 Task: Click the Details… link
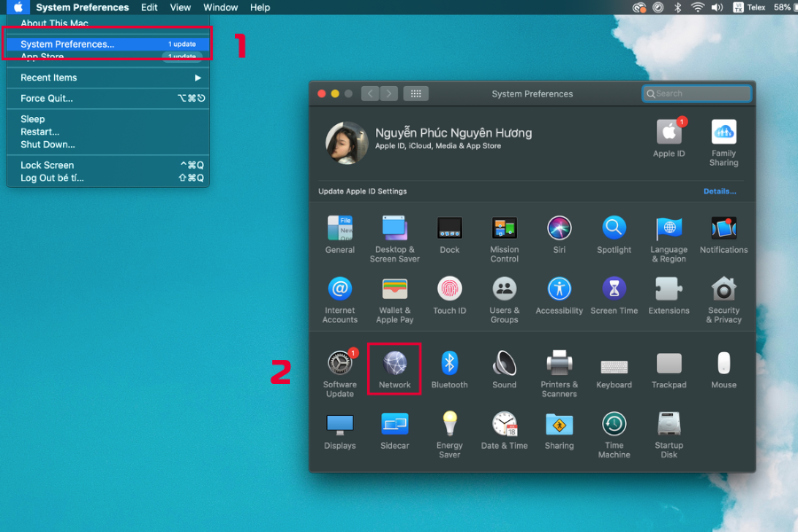pos(719,192)
